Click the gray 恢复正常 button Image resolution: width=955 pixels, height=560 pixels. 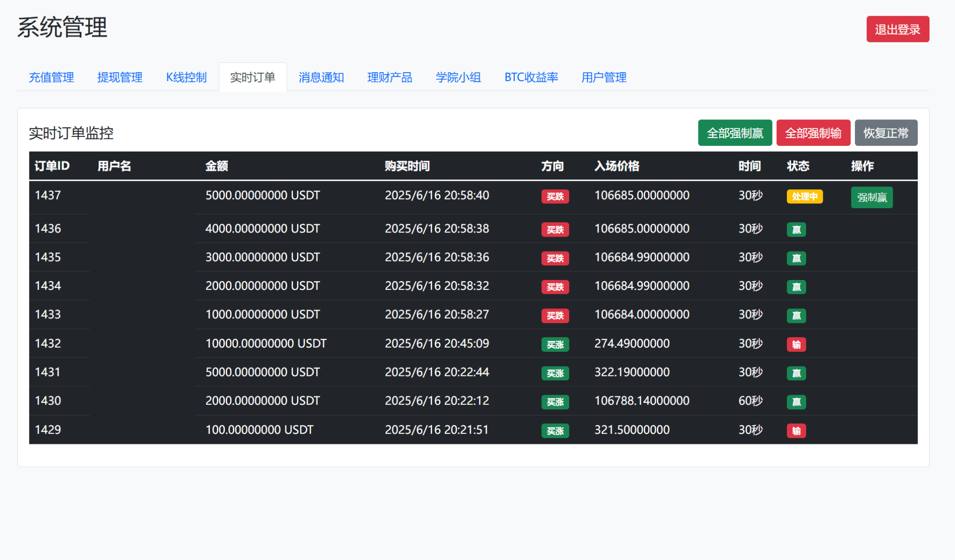[886, 133]
